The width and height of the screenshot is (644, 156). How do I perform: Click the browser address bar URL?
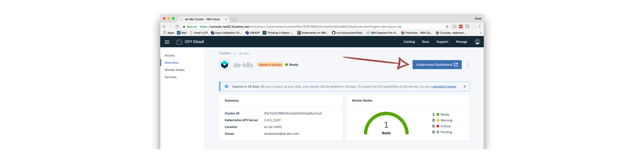click(300, 27)
